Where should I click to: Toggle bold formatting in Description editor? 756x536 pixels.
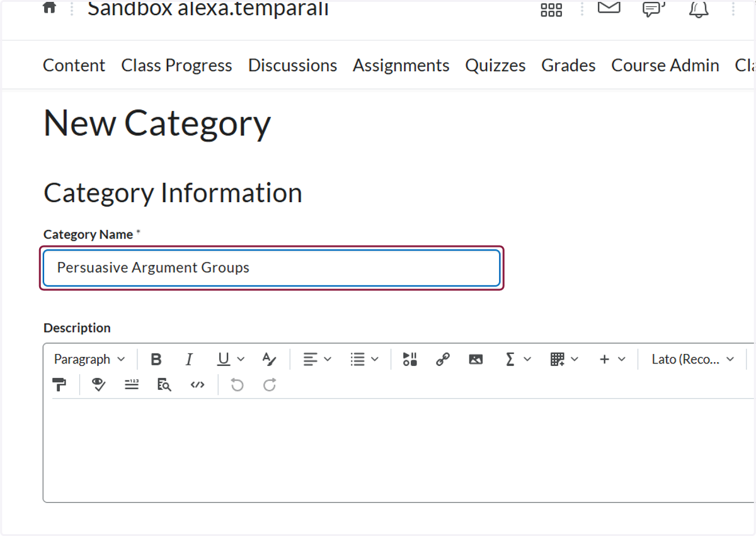point(156,360)
